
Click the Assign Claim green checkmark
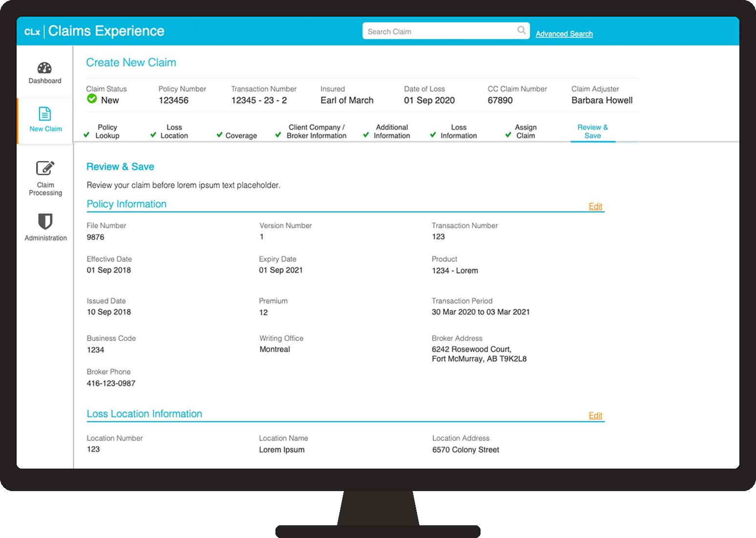click(x=508, y=135)
